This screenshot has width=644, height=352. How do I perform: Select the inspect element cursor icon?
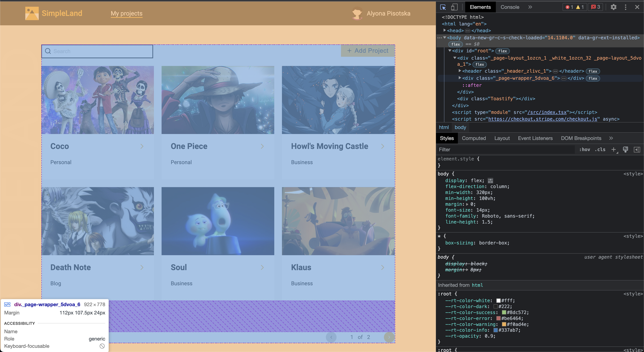(443, 7)
